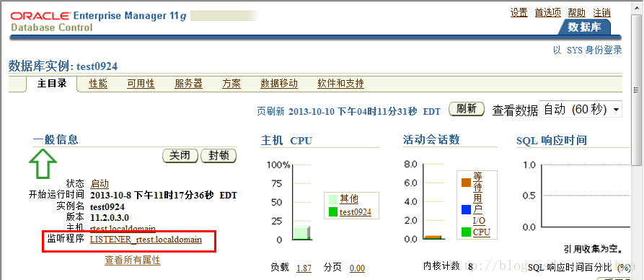The height and width of the screenshot is (280, 644).
Task: Open the 帮助 help link
Action: click(x=576, y=13)
